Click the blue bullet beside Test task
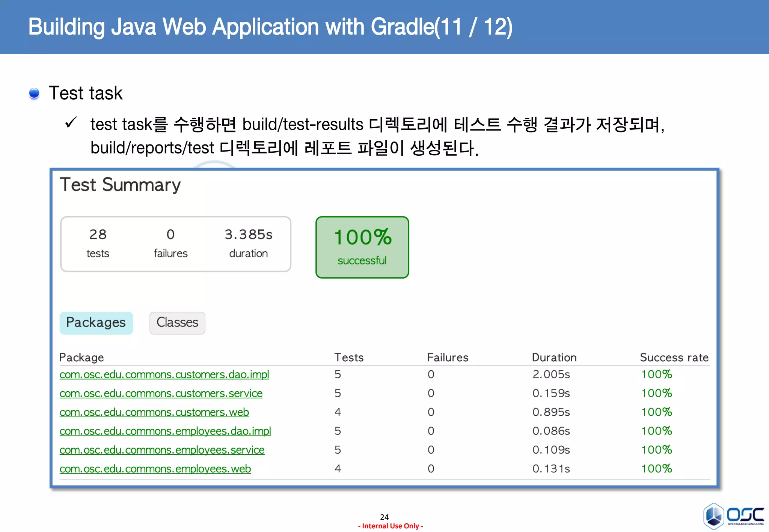Viewport: 769px width, 532px height. 34,93
